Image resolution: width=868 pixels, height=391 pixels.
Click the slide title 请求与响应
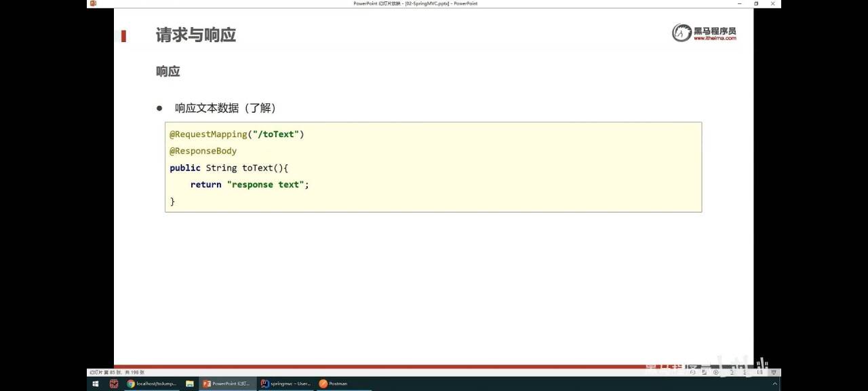[x=196, y=35]
